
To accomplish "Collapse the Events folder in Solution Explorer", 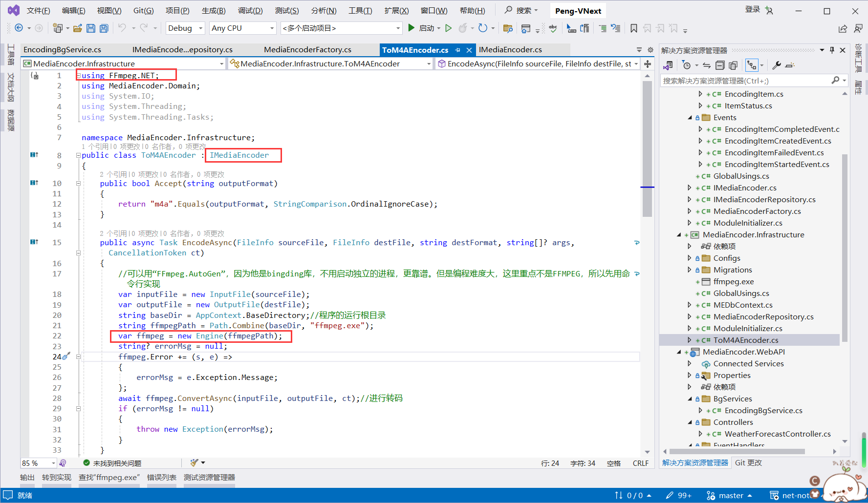I will [x=690, y=118].
